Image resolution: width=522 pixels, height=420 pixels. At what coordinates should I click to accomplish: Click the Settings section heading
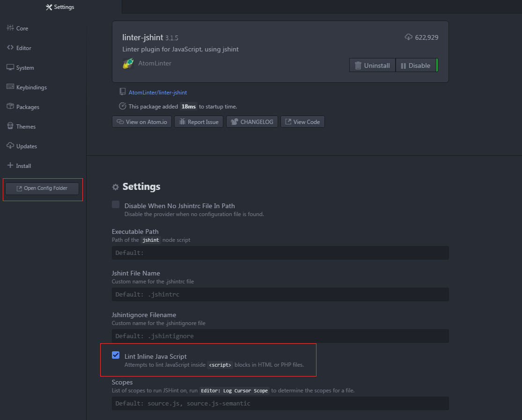pos(141,187)
